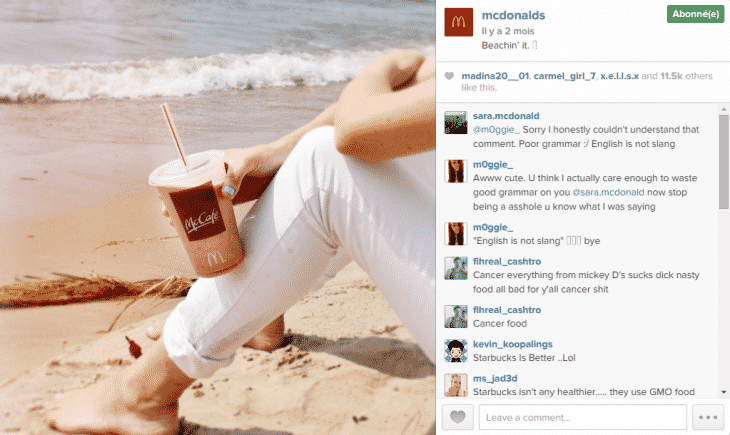Image resolution: width=730 pixels, height=435 pixels.
Task: Open sara.mcdonald's avatar thumbnail
Action: tap(456, 122)
